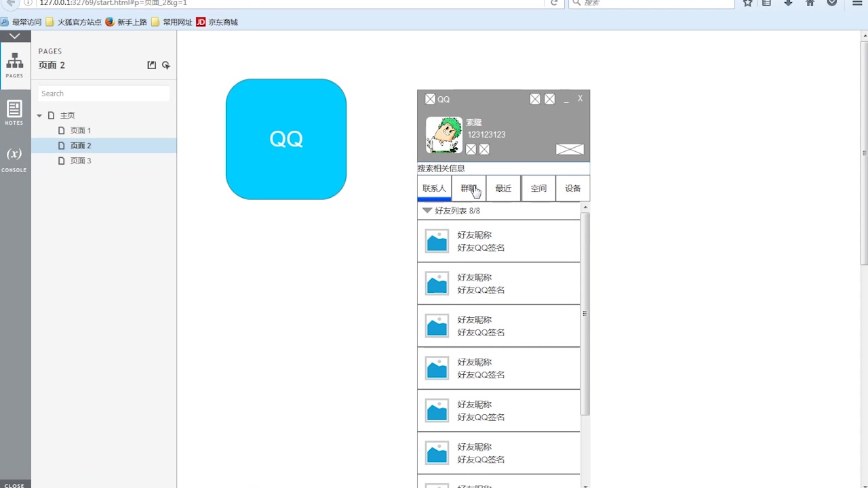
Task: Open the browser hamburger menu
Action: 858,3
